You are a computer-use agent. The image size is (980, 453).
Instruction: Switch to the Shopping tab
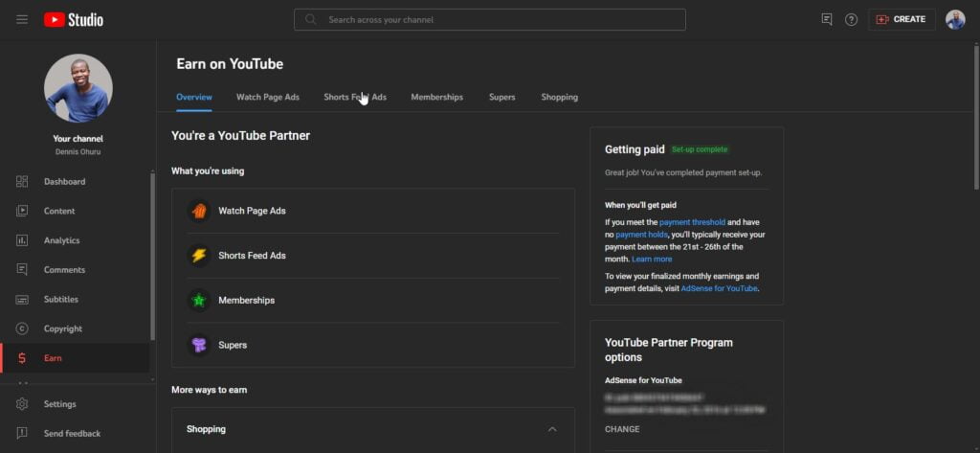coord(559,97)
